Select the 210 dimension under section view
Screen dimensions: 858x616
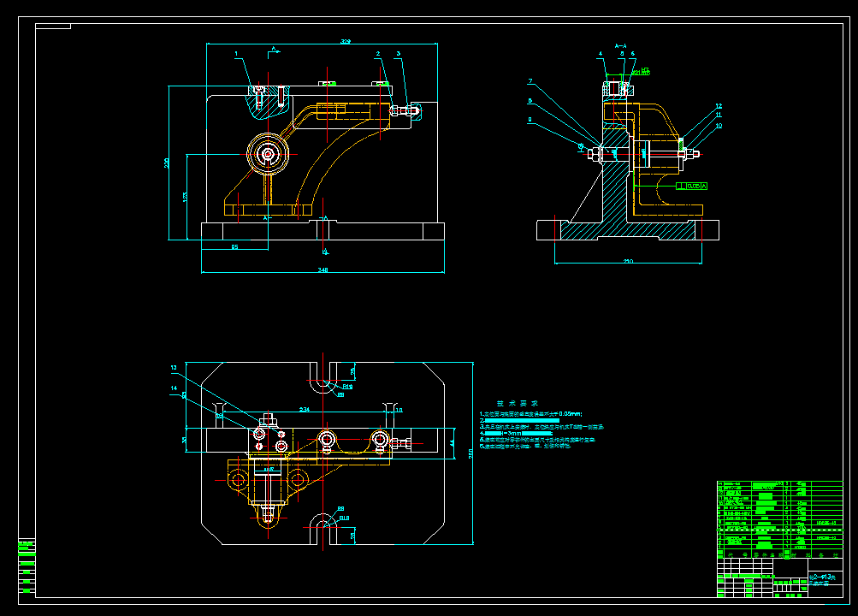[x=628, y=262]
